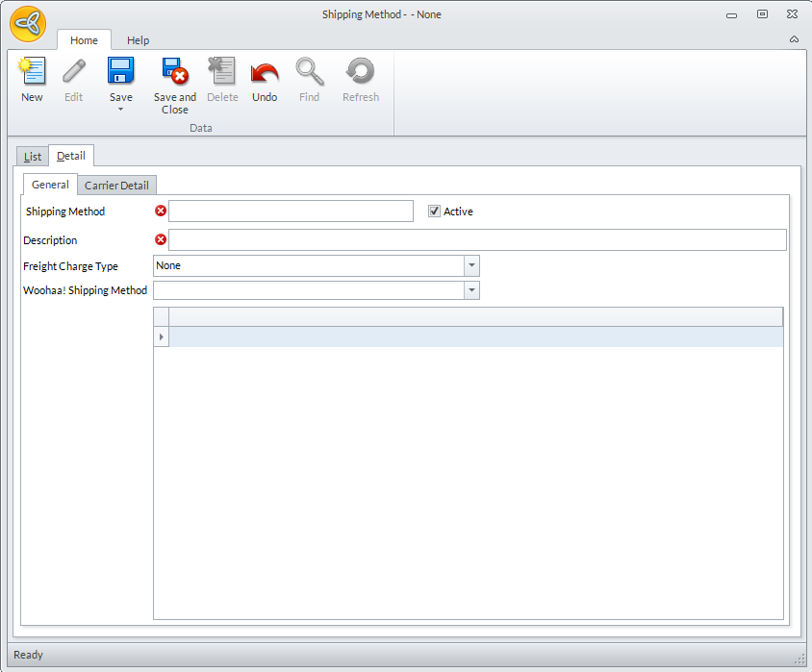This screenshot has width=812, height=672.
Task: Switch to the List tab
Action: pos(33,157)
